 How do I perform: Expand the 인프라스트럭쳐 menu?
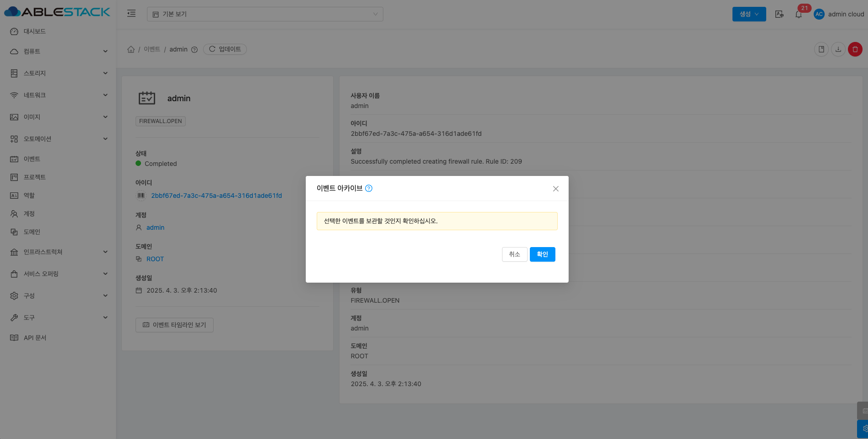coord(58,252)
